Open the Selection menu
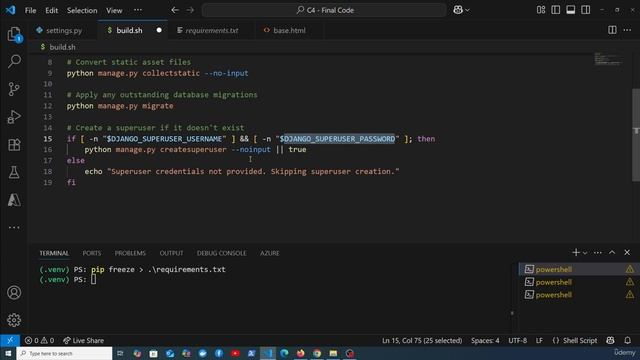The height and width of the screenshot is (360, 640). point(82,10)
